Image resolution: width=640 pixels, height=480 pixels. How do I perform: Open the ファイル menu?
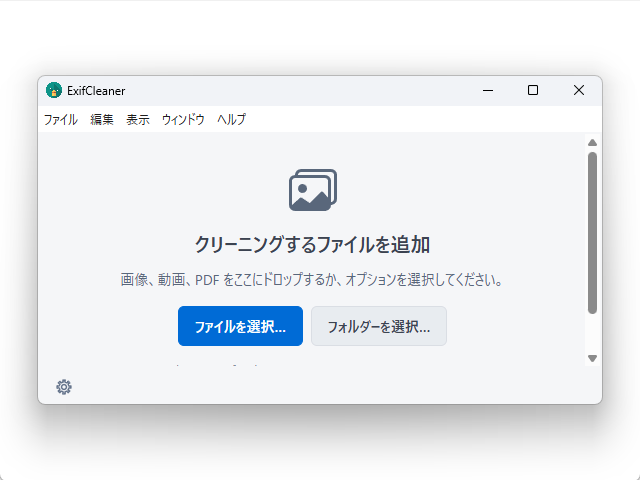tap(61, 120)
